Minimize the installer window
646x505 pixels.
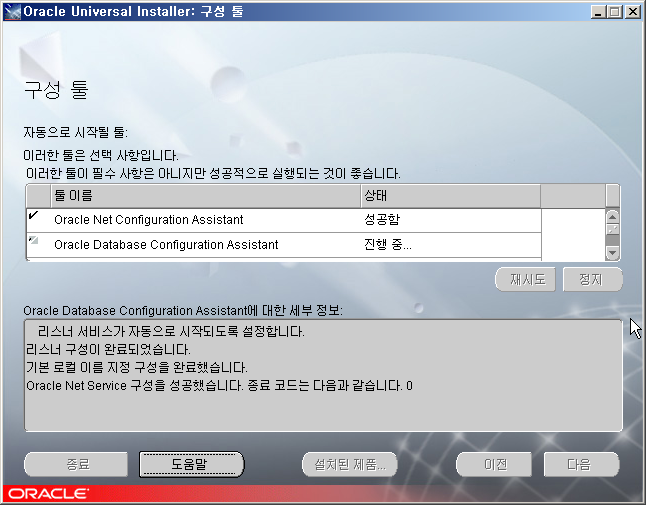click(598, 12)
